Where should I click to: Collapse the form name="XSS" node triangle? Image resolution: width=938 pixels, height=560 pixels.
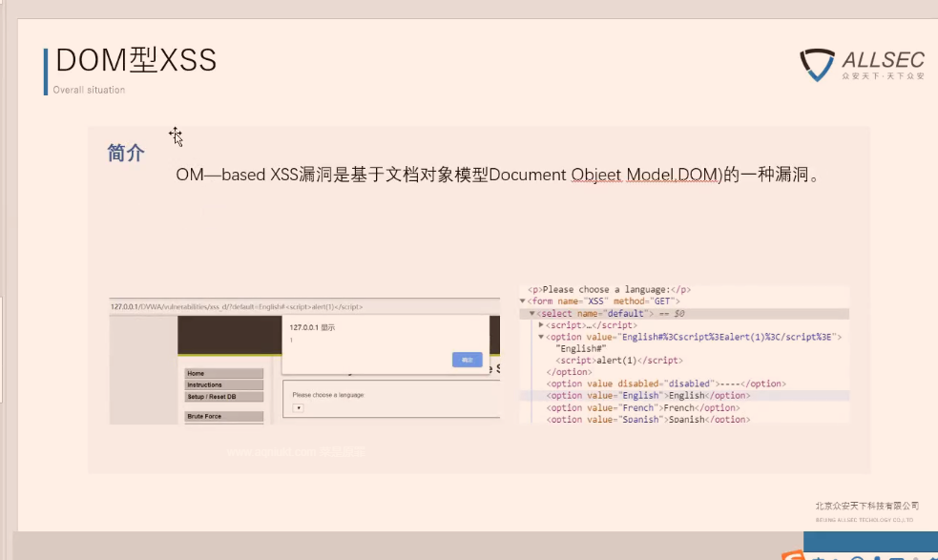522,301
